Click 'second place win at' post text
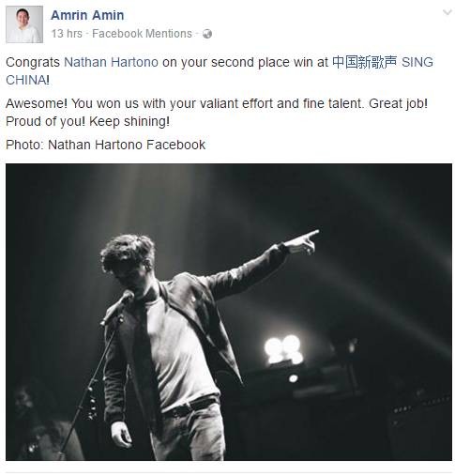Image resolution: width=455 pixels, height=476 pixels. tap(270, 62)
